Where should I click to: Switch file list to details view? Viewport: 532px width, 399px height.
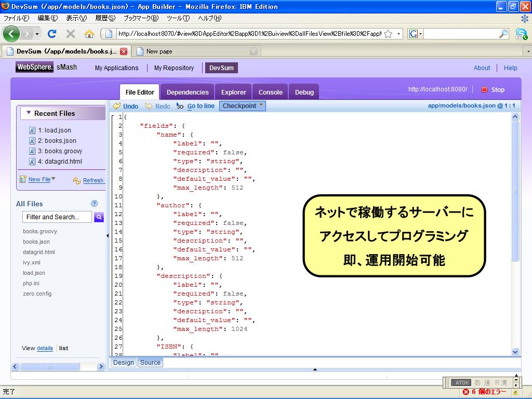click(45, 348)
